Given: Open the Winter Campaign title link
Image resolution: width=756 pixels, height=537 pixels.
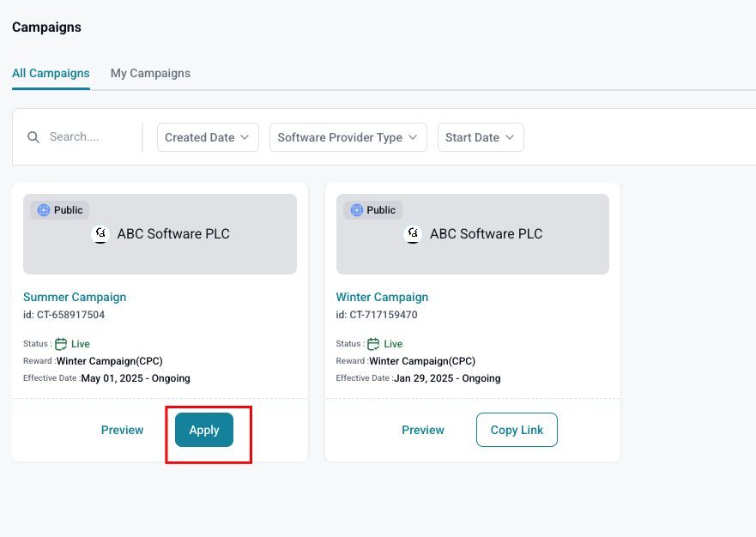Looking at the screenshot, I should point(382,297).
